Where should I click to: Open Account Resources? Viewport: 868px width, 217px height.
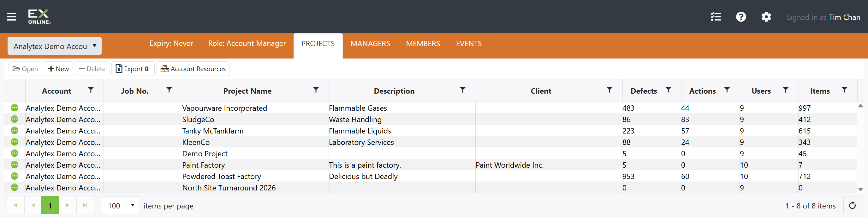point(193,69)
